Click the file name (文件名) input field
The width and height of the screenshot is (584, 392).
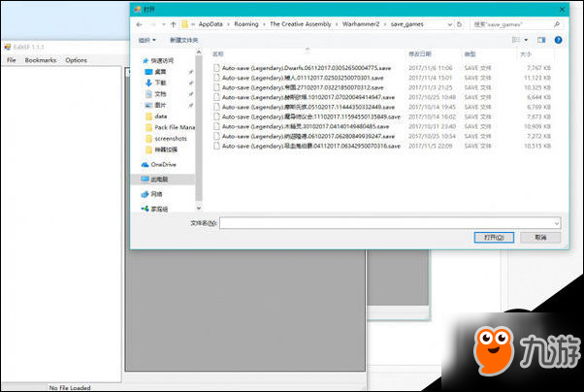(386, 223)
